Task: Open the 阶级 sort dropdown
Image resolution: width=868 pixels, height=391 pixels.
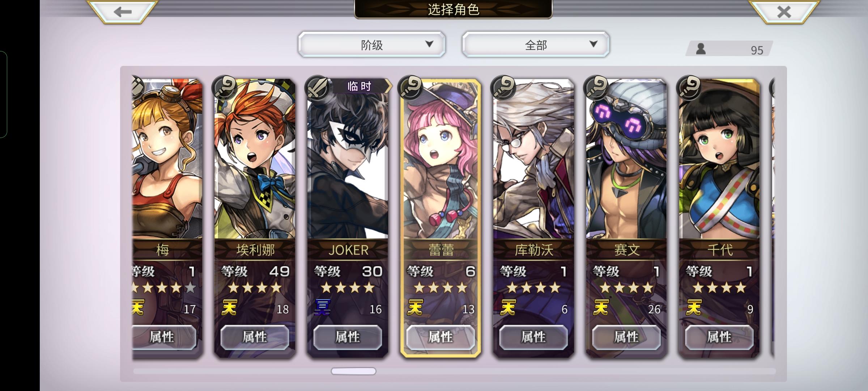Action: 372,44
